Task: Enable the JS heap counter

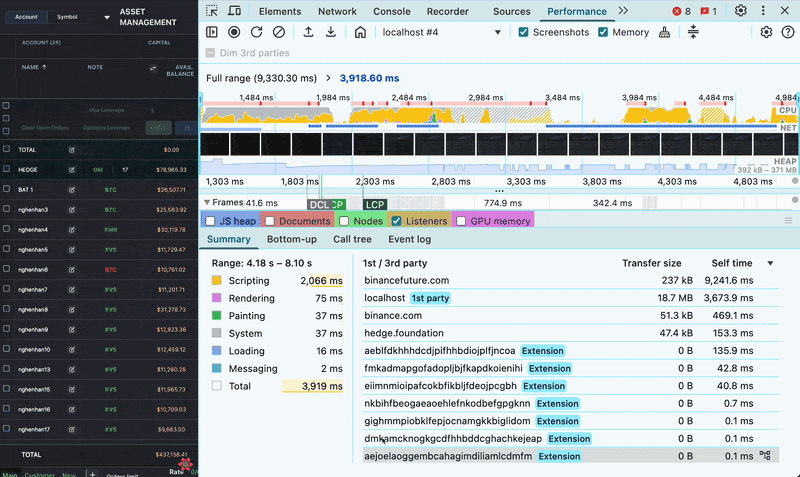Action: click(x=210, y=221)
